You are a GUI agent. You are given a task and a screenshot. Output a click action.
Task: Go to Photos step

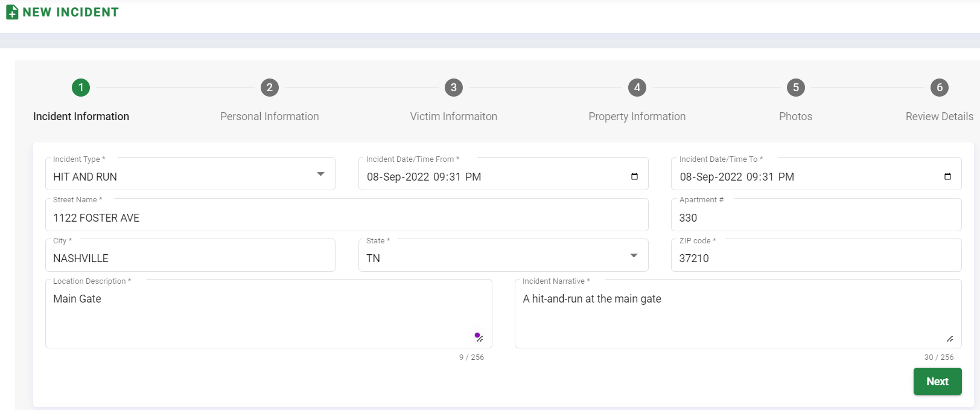coord(796,117)
